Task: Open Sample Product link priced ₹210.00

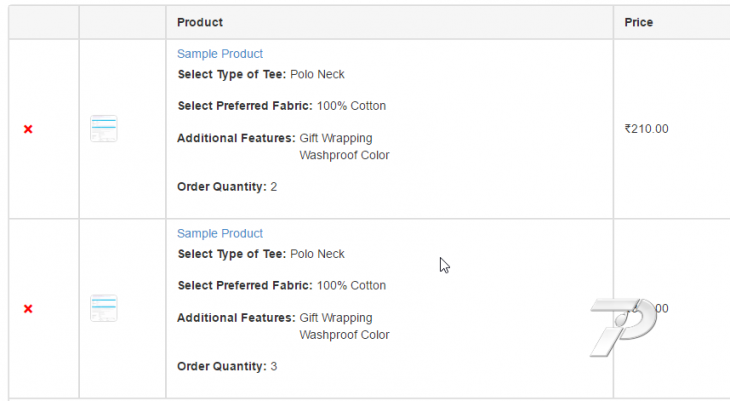Action: 220,54
